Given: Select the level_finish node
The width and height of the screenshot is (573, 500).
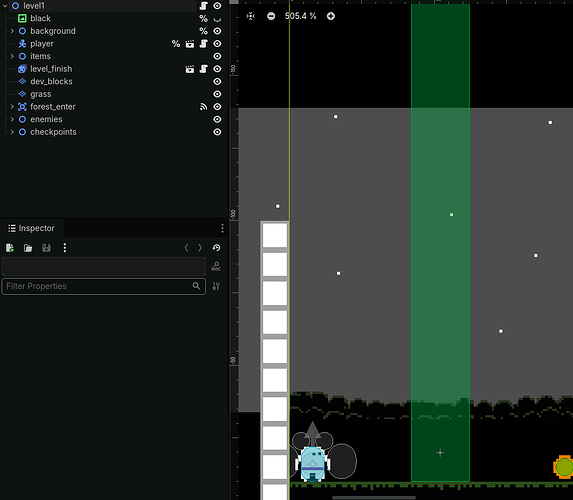Looking at the screenshot, I should [51, 69].
